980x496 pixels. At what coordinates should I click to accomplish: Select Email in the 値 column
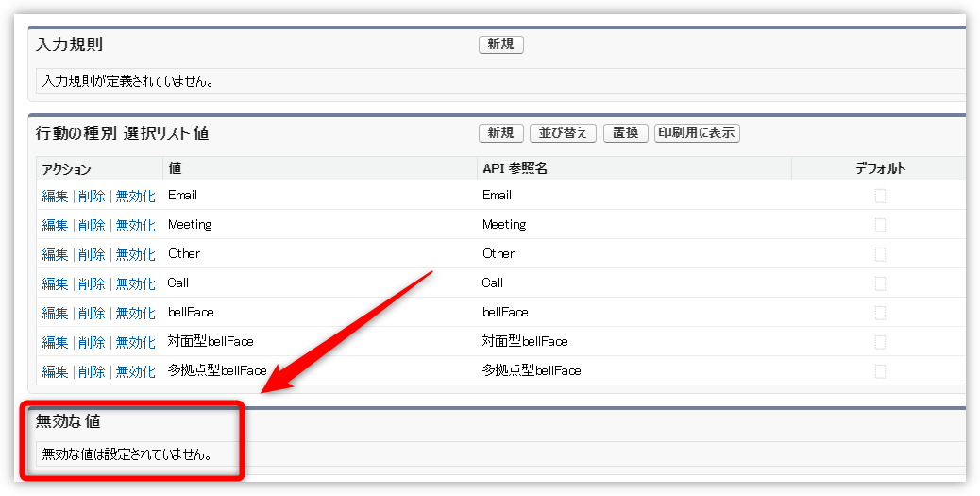point(182,196)
